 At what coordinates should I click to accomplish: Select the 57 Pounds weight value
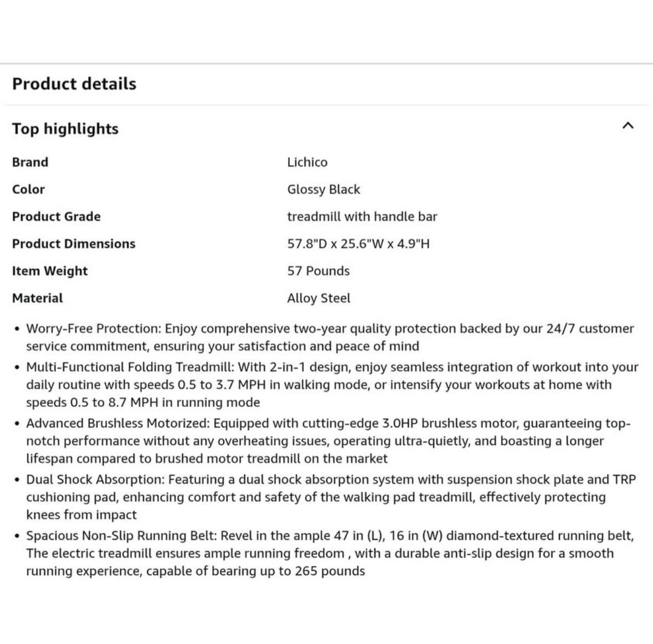pos(318,271)
